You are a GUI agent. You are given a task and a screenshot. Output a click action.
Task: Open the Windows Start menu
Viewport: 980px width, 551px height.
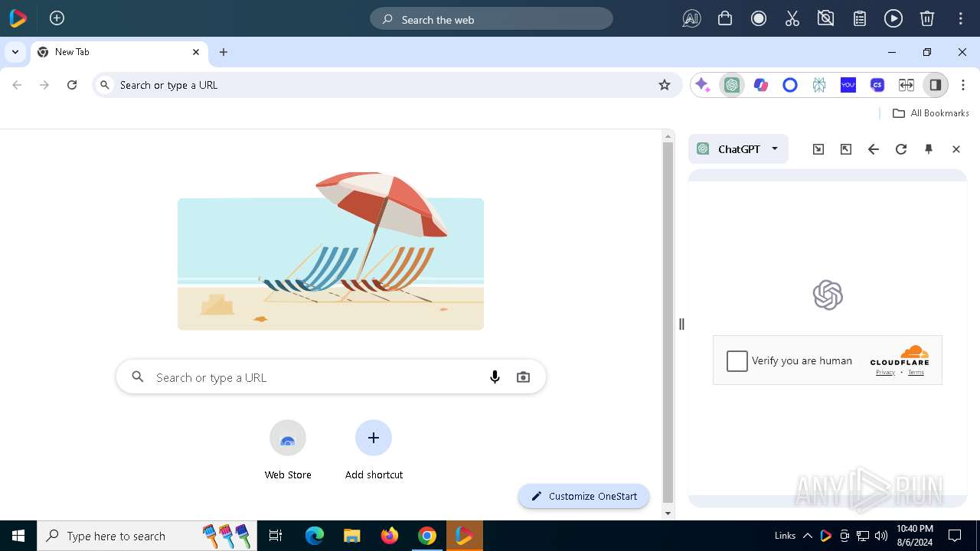18,536
